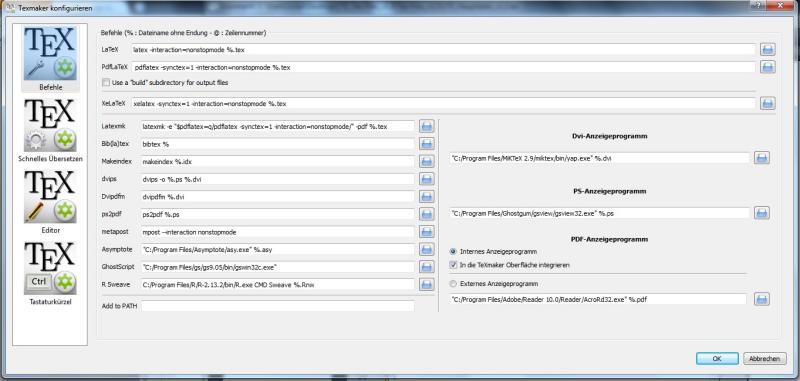Browse for Asymptote executable
This screenshot has height=381, width=800.
[427, 249]
